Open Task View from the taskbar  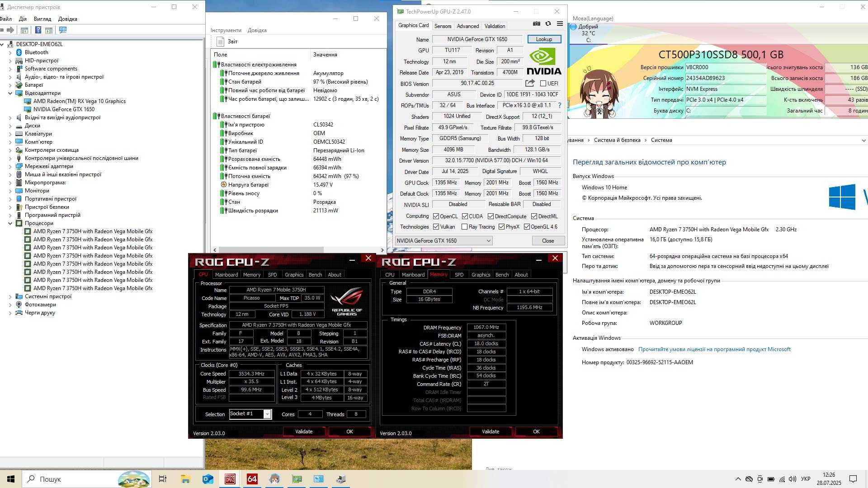click(163, 479)
